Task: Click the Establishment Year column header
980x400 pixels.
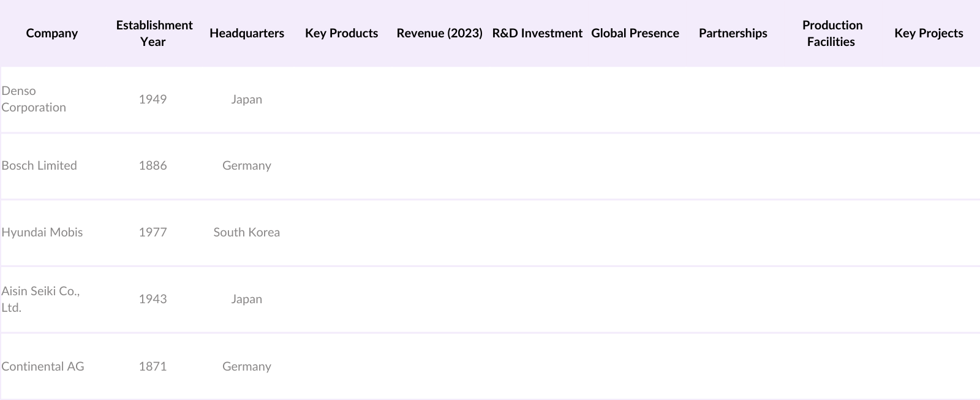Action: pyautogui.click(x=154, y=33)
